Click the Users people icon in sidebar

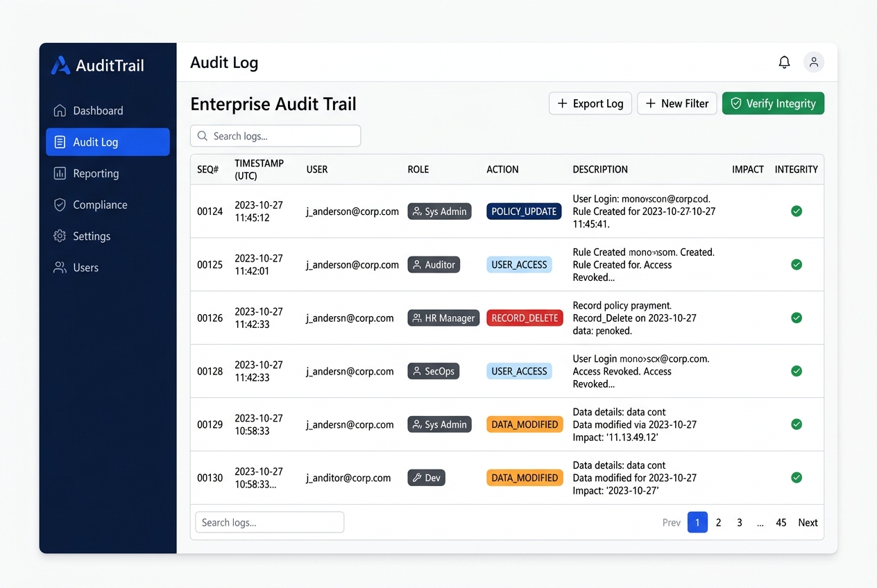tap(60, 268)
